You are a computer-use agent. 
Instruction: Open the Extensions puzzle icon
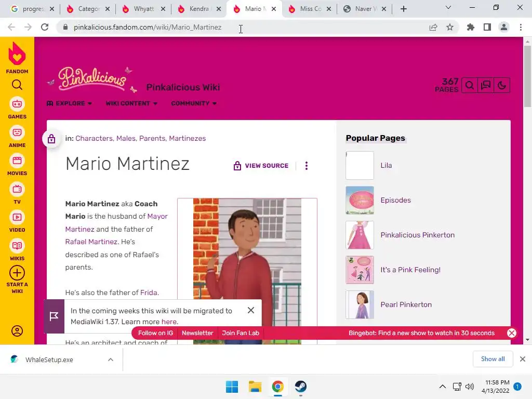pyautogui.click(x=471, y=27)
